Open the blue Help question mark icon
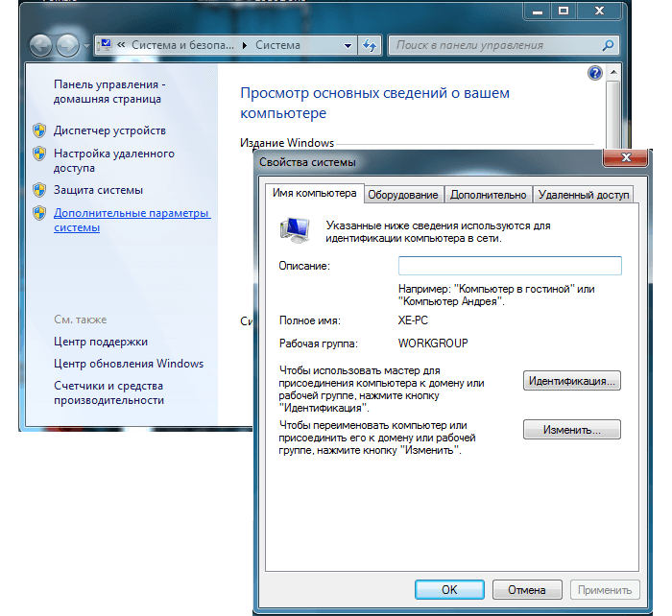Screen dimensions: 672x616 [x=595, y=73]
